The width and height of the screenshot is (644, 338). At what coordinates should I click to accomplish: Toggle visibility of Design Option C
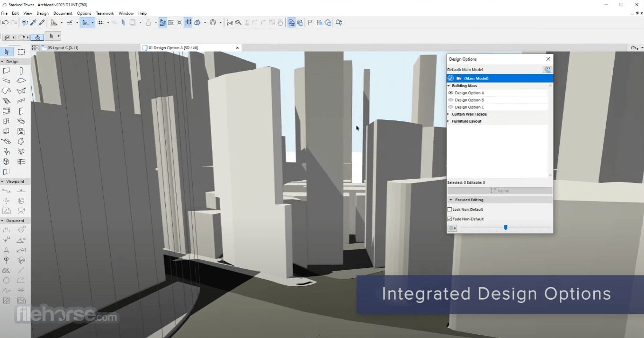pyautogui.click(x=451, y=107)
